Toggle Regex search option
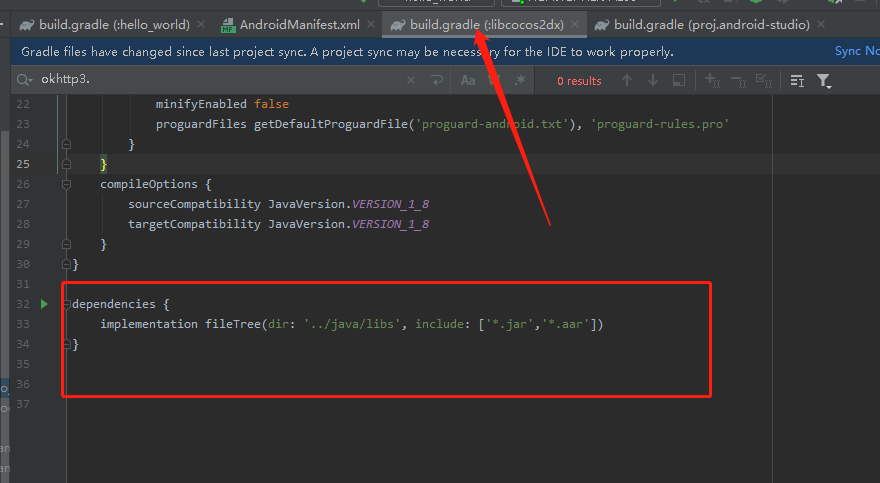Screen dimensions: 880x483 tap(520, 80)
